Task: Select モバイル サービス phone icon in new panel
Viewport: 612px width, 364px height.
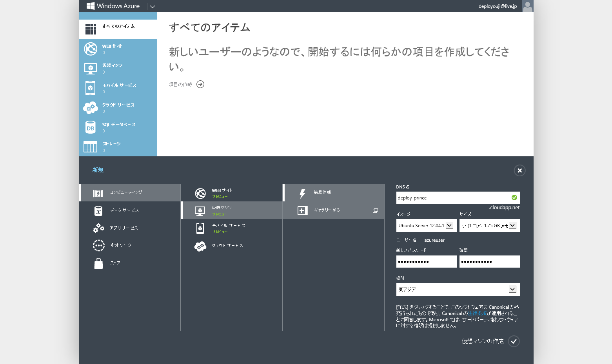Action: [x=200, y=228]
